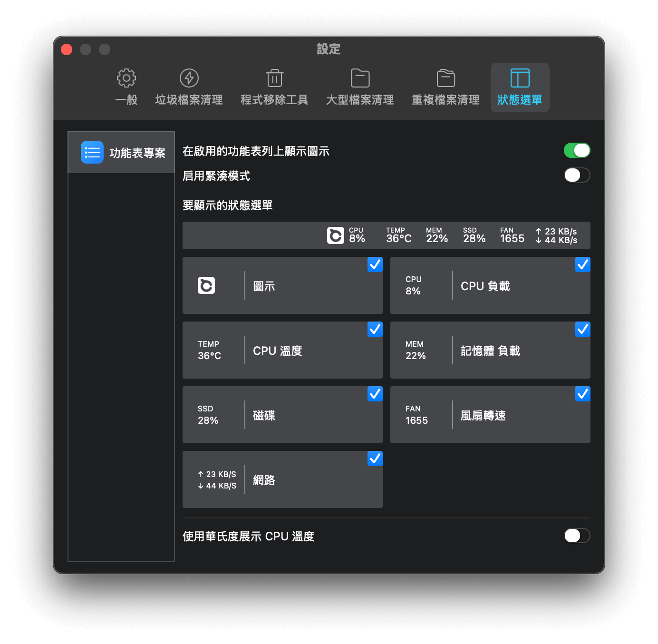Click the 風扇轉速 card label
Image resolution: width=658 pixels, height=644 pixels.
pyautogui.click(x=483, y=416)
